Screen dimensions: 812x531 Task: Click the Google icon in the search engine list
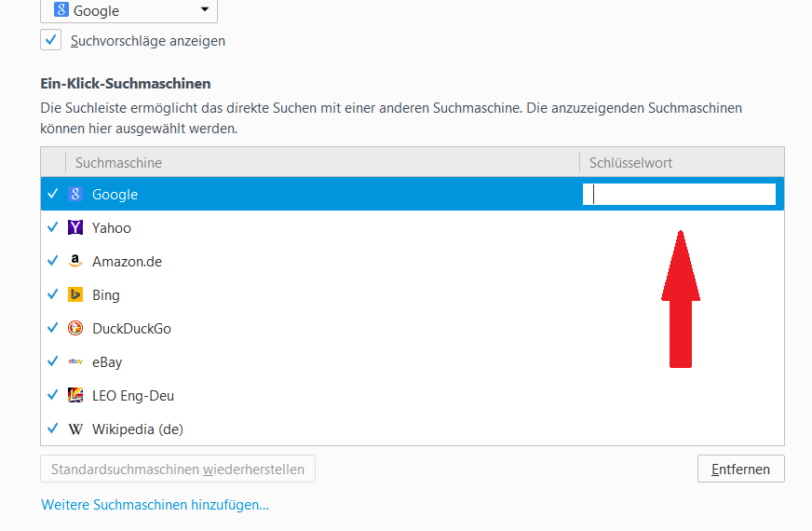point(75,195)
